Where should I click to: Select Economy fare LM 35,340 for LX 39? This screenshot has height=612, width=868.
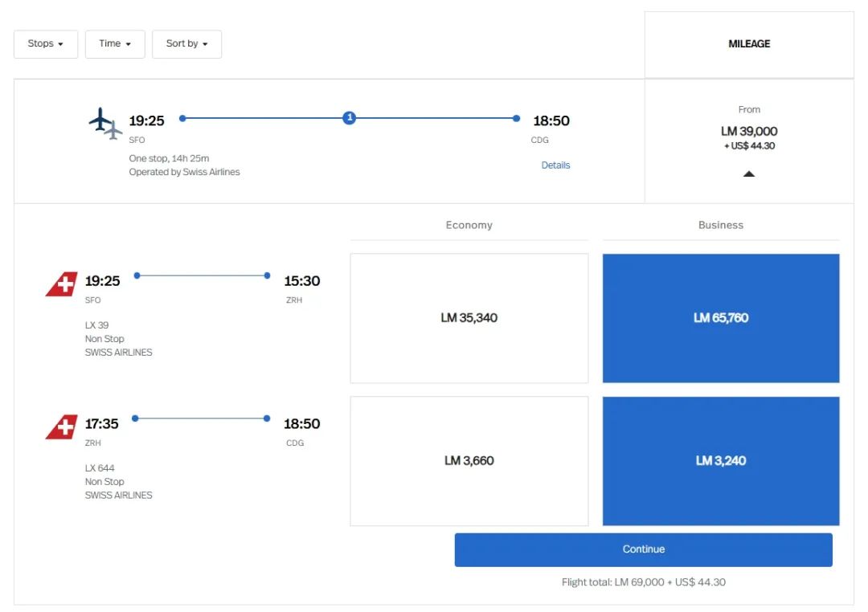[469, 318]
